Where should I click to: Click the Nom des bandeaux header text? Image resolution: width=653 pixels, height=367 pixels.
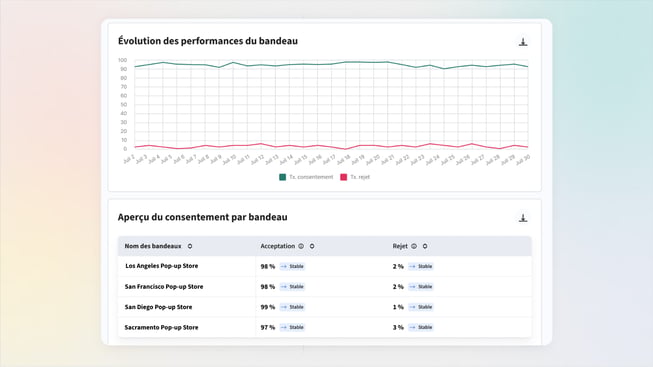153,246
